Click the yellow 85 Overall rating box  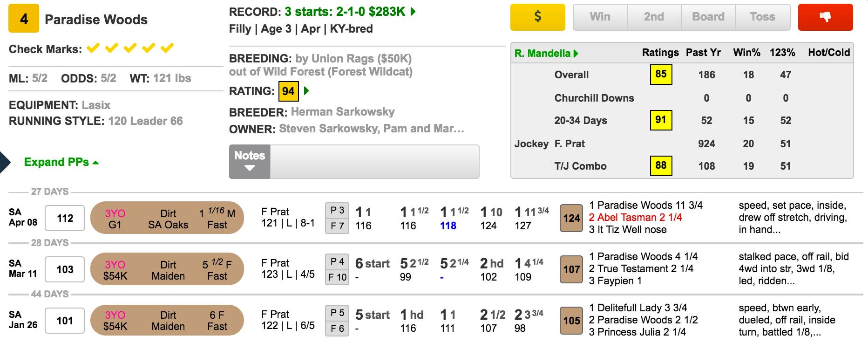click(661, 75)
